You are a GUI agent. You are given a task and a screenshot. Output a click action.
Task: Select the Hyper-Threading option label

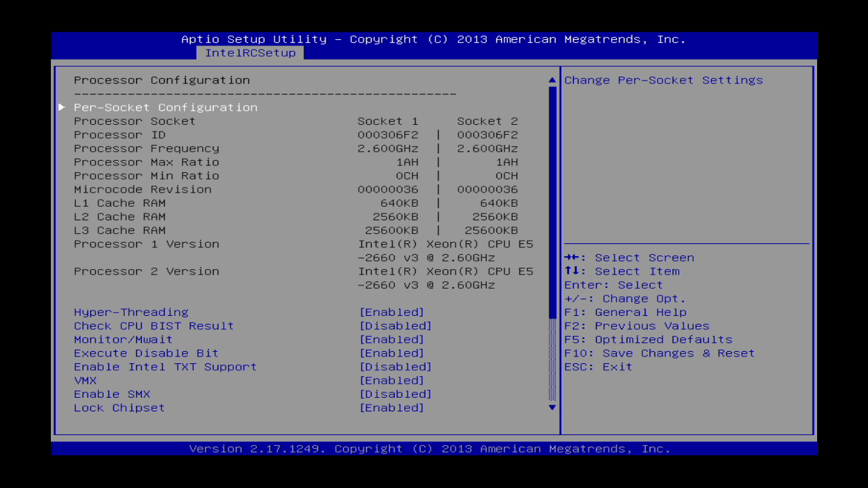131,312
